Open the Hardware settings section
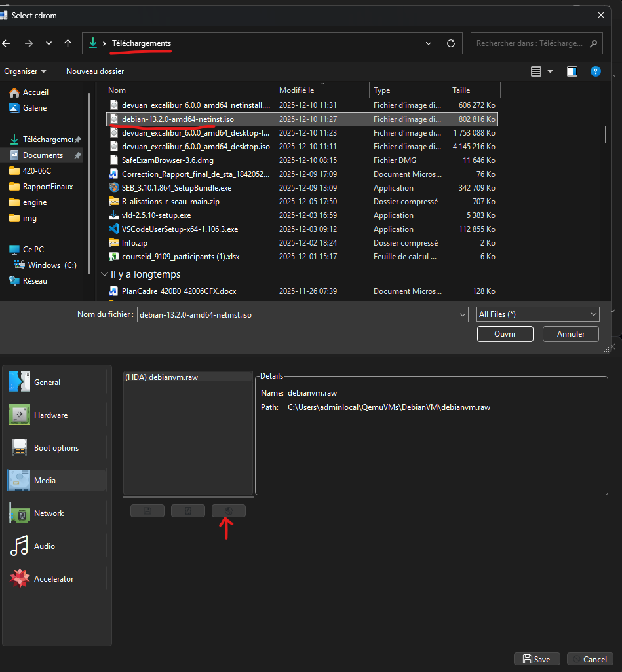Image resolution: width=622 pixels, height=672 pixels. pyautogui.click(x=50, y=415)
